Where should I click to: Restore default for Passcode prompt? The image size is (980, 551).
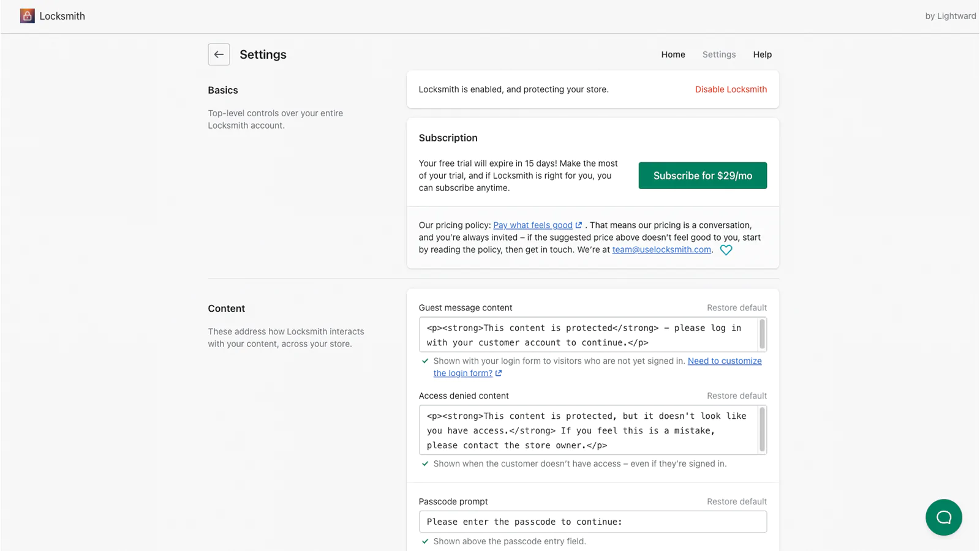737,501
